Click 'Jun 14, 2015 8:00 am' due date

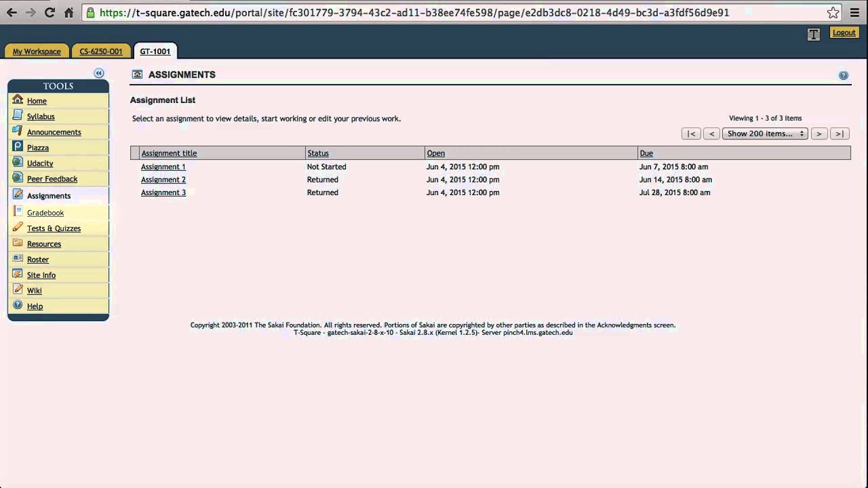coord(675,180)
